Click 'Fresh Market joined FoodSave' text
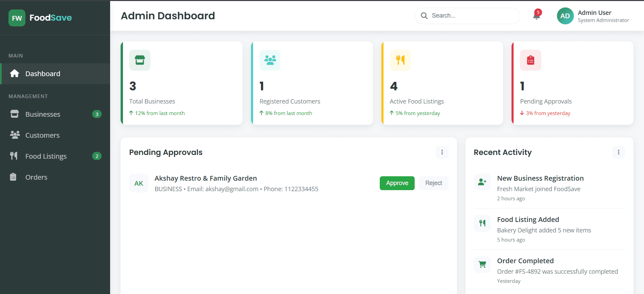644x294 pixels. point(539,189)
